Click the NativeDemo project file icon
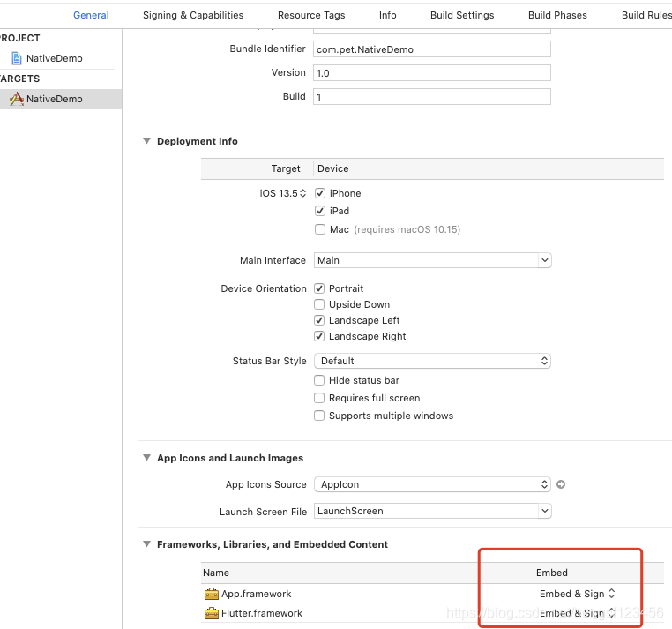Screen dimensions: 672x629 click(x=16, y=58)
